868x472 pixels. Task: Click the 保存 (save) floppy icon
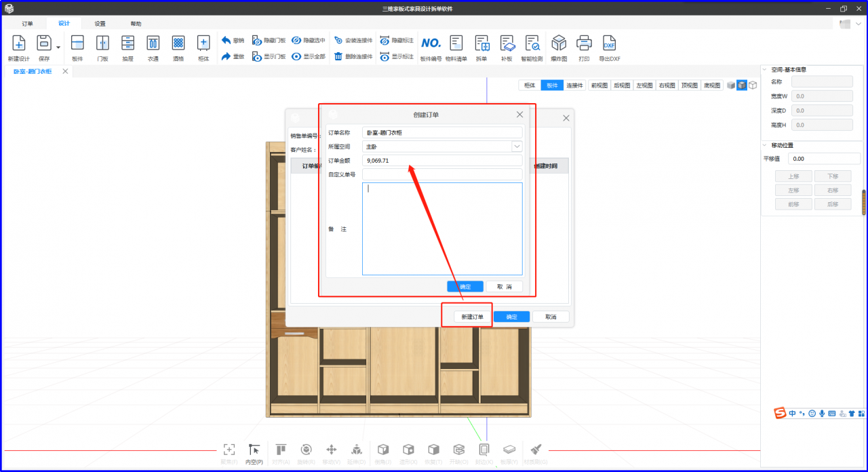44,43
